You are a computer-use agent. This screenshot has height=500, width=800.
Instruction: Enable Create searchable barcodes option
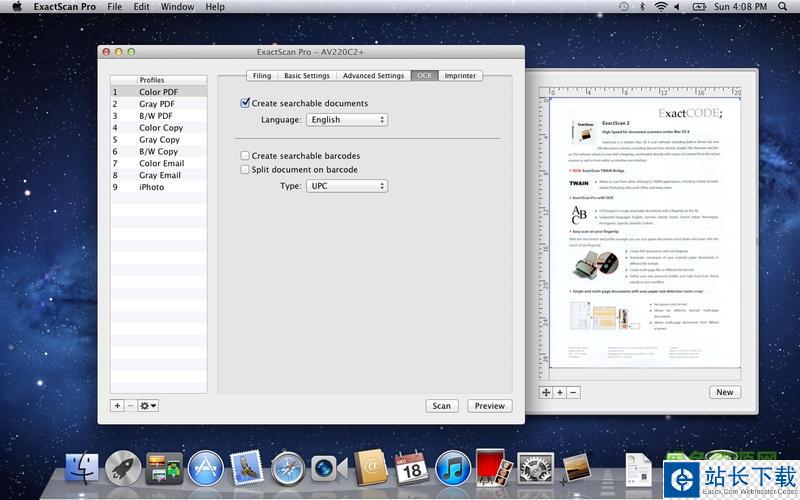click(x=245, y=156)
